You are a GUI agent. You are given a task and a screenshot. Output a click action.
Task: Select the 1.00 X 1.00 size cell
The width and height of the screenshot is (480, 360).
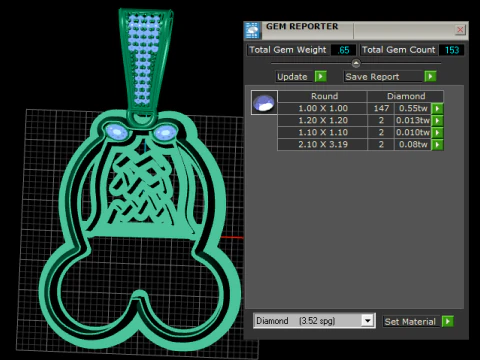tap(323, 108)
